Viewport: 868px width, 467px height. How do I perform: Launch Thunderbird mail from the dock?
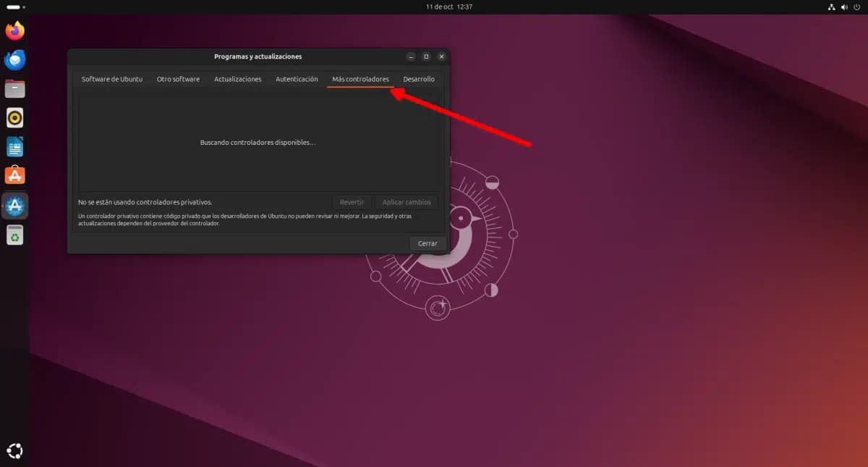pyautogui.click(x=15, y=60)
